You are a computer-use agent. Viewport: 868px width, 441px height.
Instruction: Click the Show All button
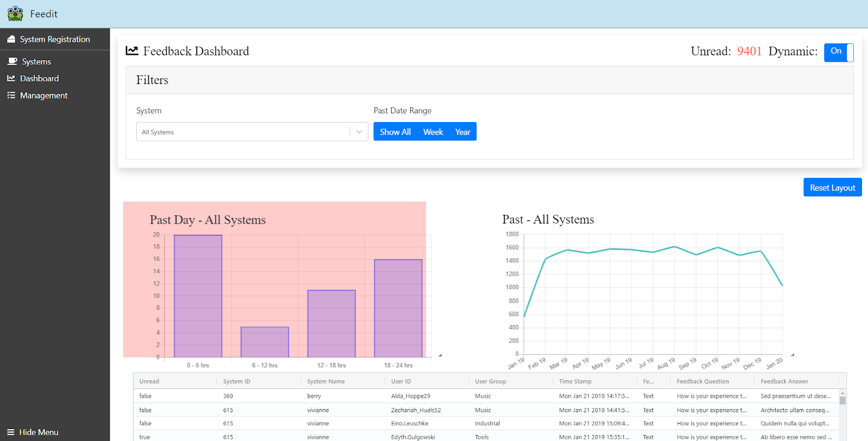395,132
